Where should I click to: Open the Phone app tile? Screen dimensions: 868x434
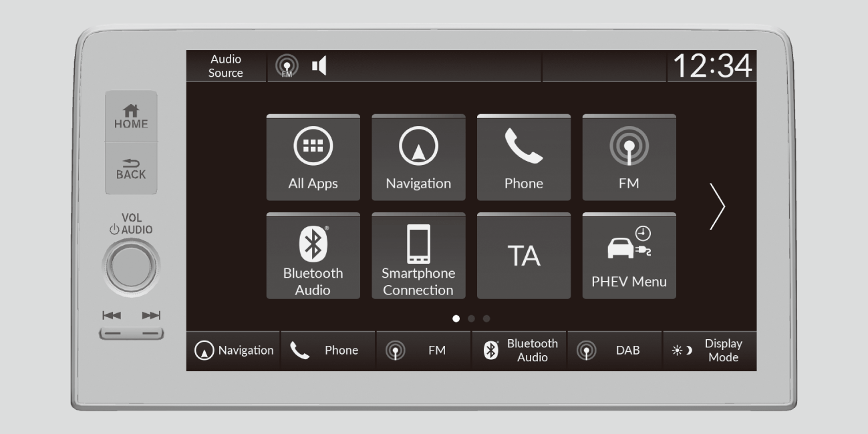point(523,158)
